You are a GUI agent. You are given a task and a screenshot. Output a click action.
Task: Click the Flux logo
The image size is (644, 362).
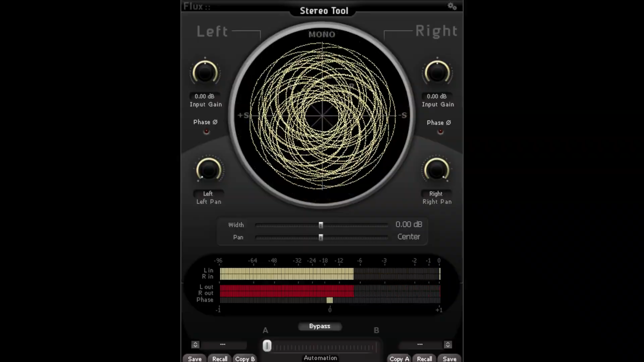click(197, 6)
